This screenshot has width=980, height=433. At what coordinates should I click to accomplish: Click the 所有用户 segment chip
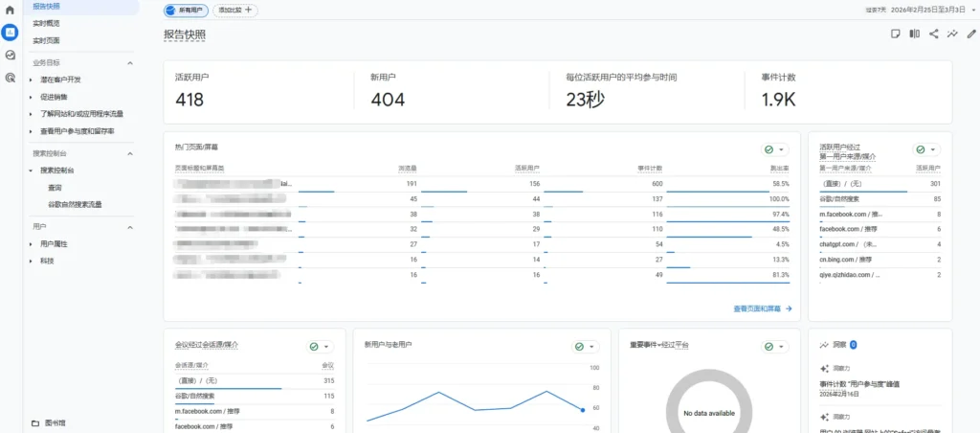pyautogui.click(x=187, y=10)
